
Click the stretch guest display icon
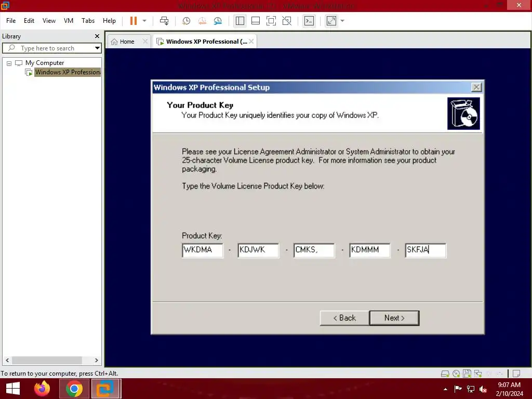(x=331, y=21)
